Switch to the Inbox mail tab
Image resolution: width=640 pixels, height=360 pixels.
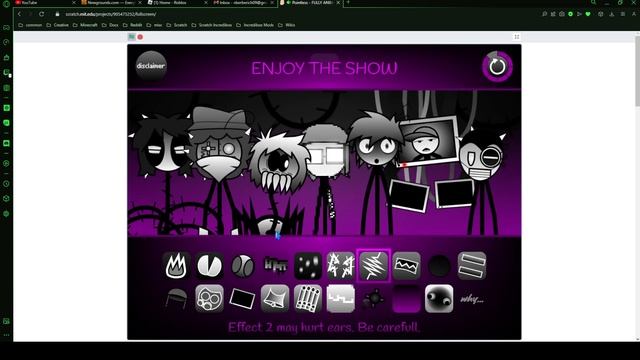[x=244, y=2]
